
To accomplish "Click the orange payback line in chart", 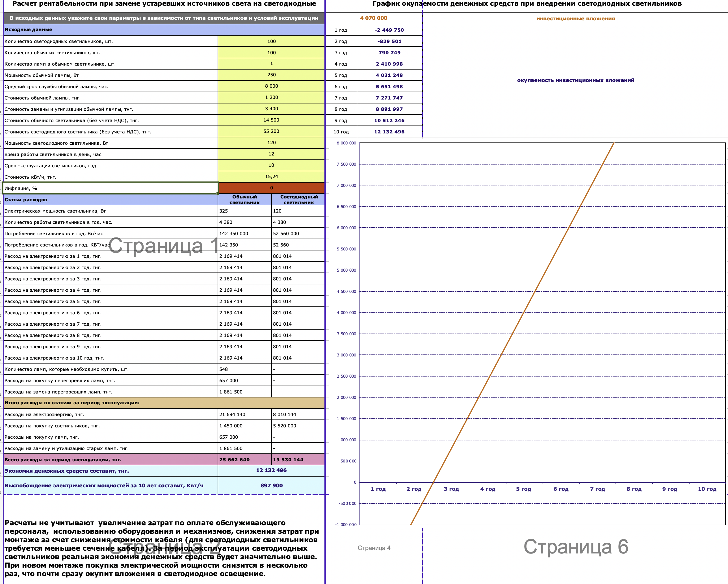I will pos(512,334).
